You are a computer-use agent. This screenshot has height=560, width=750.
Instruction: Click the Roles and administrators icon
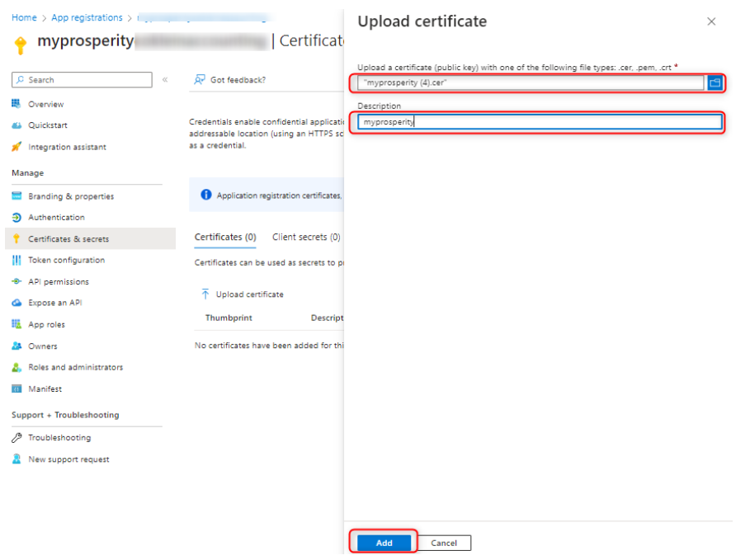click(x=17, y=367)
